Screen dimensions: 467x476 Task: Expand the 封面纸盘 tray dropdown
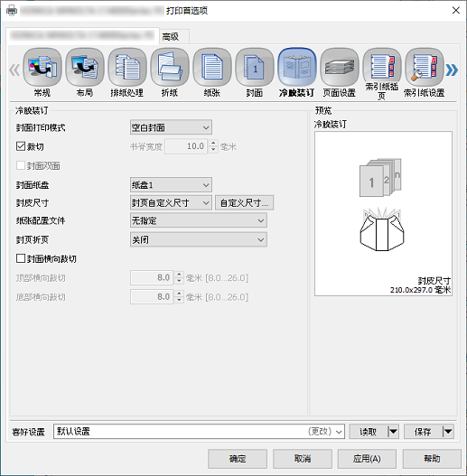pyautogui.click(x=171, y=184)
